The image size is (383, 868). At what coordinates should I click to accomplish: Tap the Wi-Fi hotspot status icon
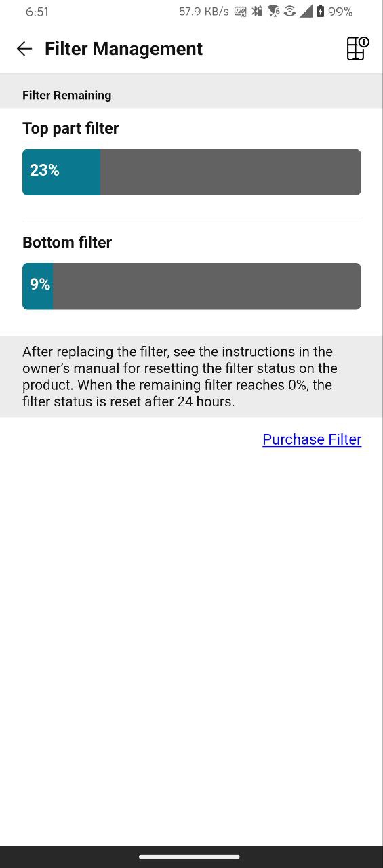tap(289, 12)
